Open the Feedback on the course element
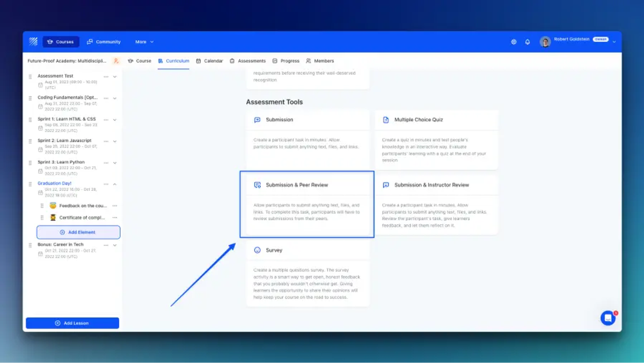The image size is (644, 363). point(78,206)
